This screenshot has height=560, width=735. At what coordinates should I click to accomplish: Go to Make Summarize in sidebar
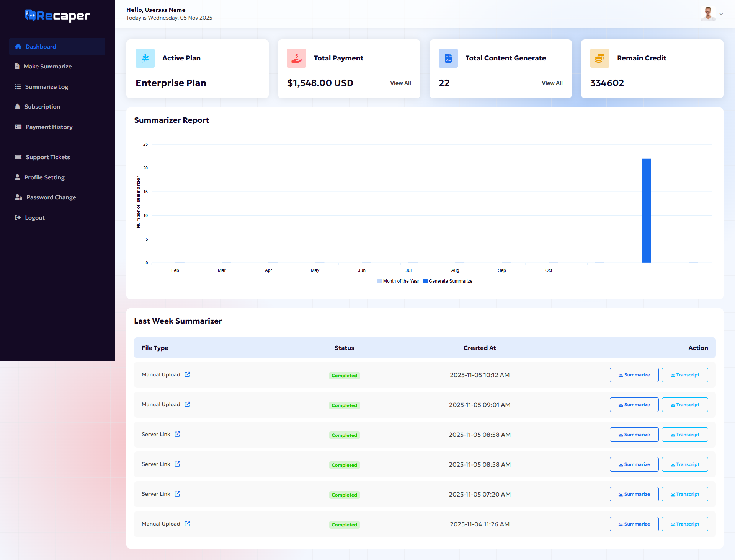(x=47, y=67)
